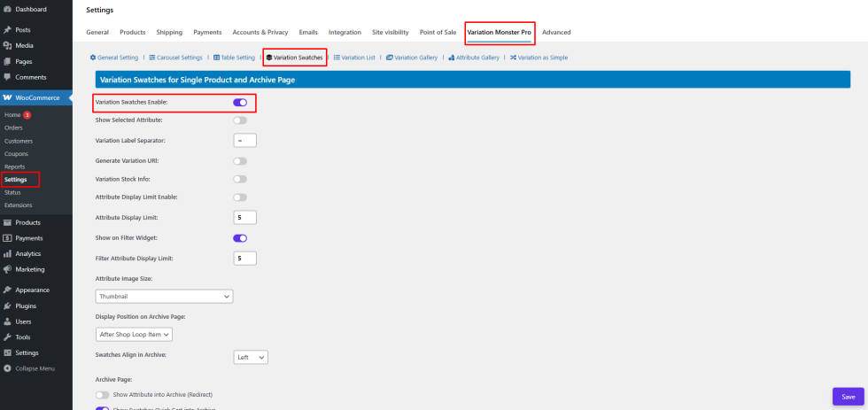Click the Dashboard icon in sidebar
868x410 pixels.
(x=7, y=10)
